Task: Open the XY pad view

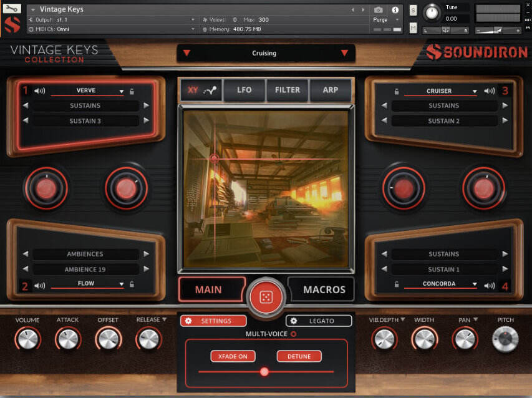Action: (200, 90)
